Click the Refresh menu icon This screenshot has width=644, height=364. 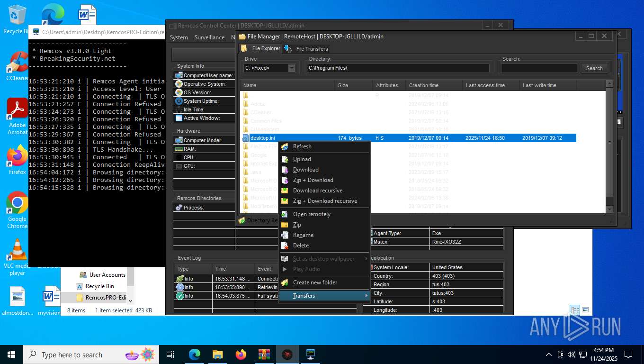(285, 146)
